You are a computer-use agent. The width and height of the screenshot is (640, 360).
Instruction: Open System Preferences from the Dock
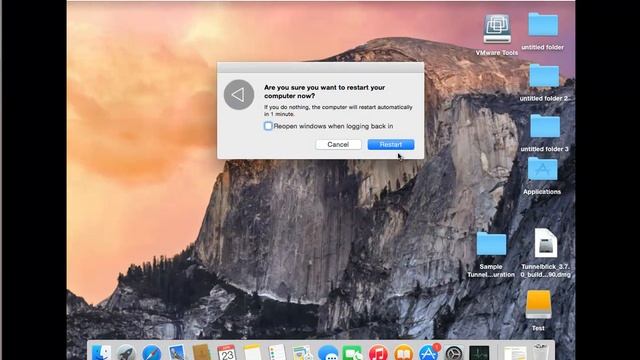click(453, 353)
